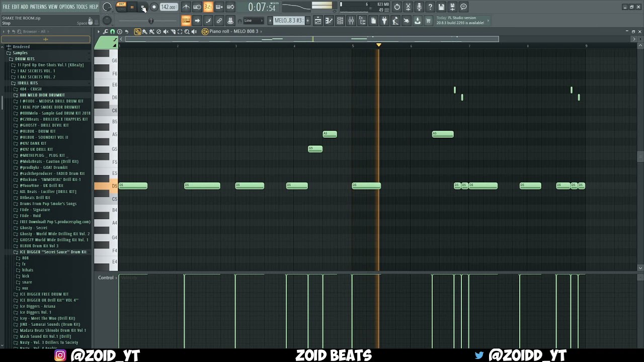Viewport: 644px width, 362px height.
Task: Toggle the 3-2-1 countdown before recording
Action: [208, 7]
